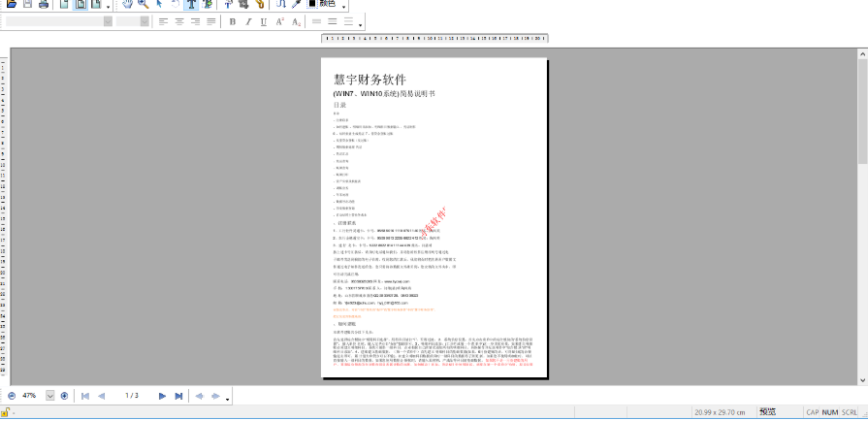Activate the magnifier Zoom tool
This screenshot has width=868, height=421.
[144, 4]
